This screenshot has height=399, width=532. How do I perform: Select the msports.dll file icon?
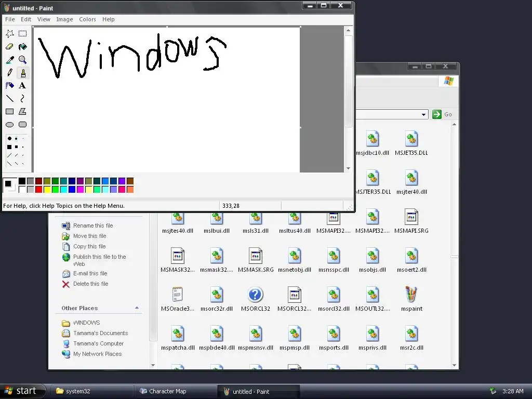tap(334, 334)
